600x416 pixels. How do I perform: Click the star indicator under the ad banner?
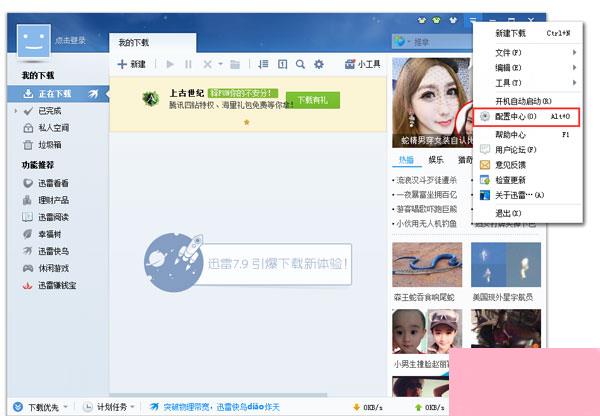pos(247,122)
